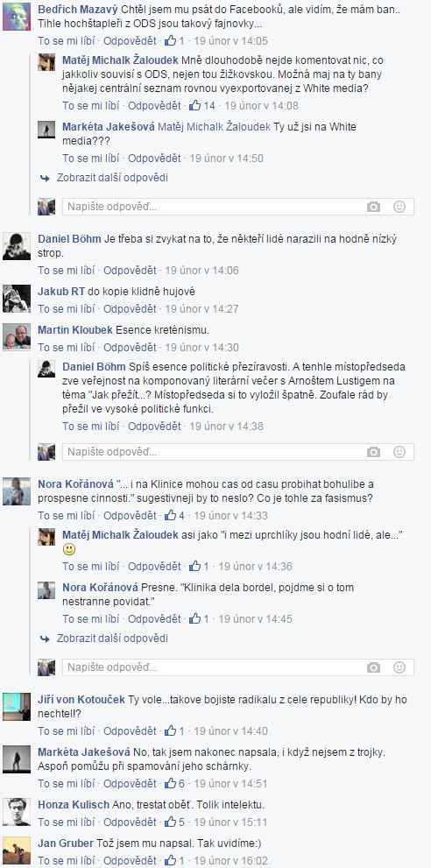The image size is (431, 868).
Task: Like Martin Kloubek's comment Esence kreténismu
Action: pos(66,348)
